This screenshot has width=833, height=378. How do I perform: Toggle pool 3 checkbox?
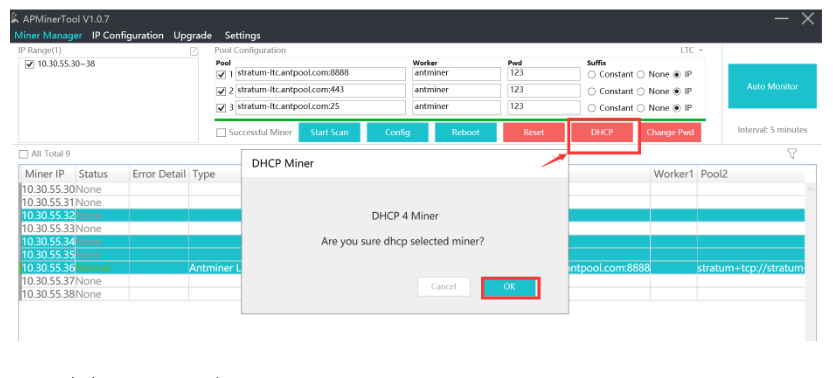(x=221, y=108)
